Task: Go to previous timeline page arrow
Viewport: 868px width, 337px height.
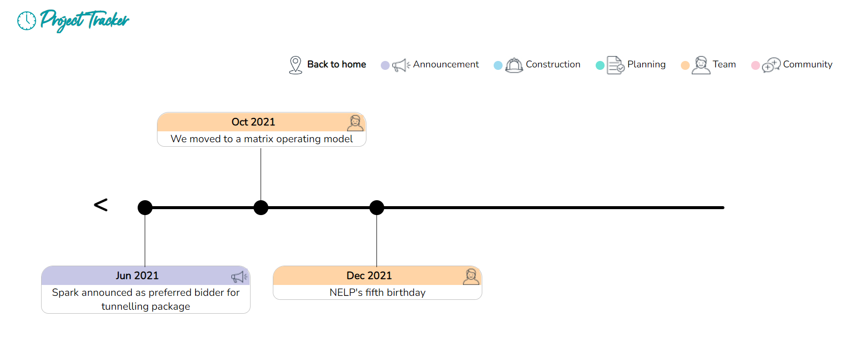Action: click(101, 205)
